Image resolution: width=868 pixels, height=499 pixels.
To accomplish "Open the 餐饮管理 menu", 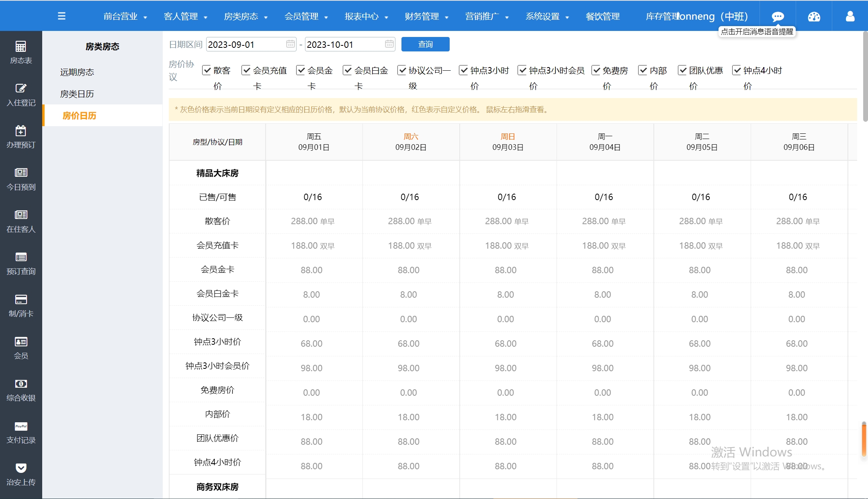I will pos(603,16).
